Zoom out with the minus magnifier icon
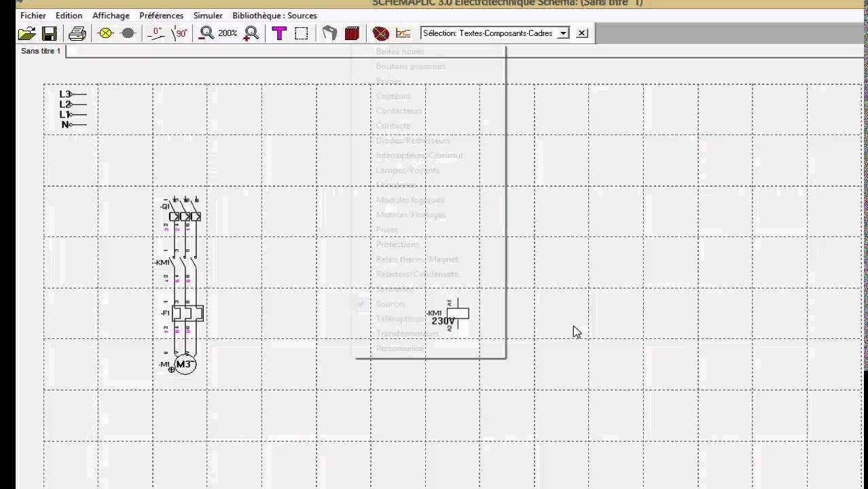Image resolution: width=868 pixels, height=489 pixels. (x=206, y=33)
